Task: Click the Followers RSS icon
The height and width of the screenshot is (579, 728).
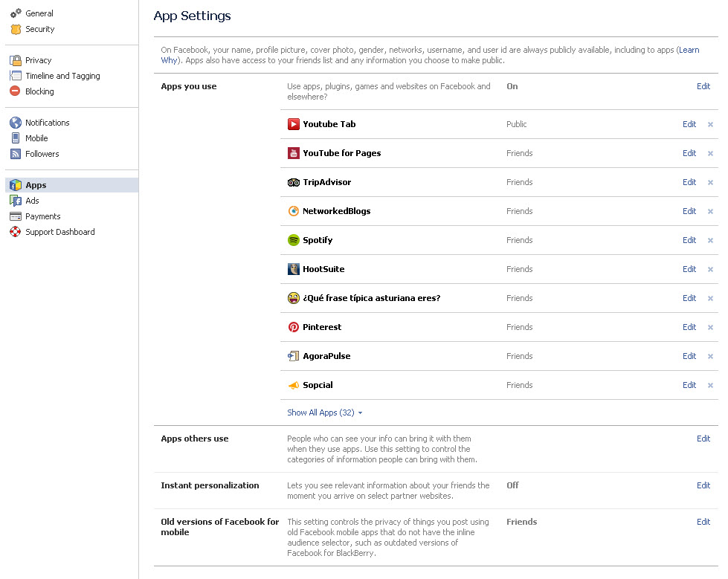Action: (16, 154)
